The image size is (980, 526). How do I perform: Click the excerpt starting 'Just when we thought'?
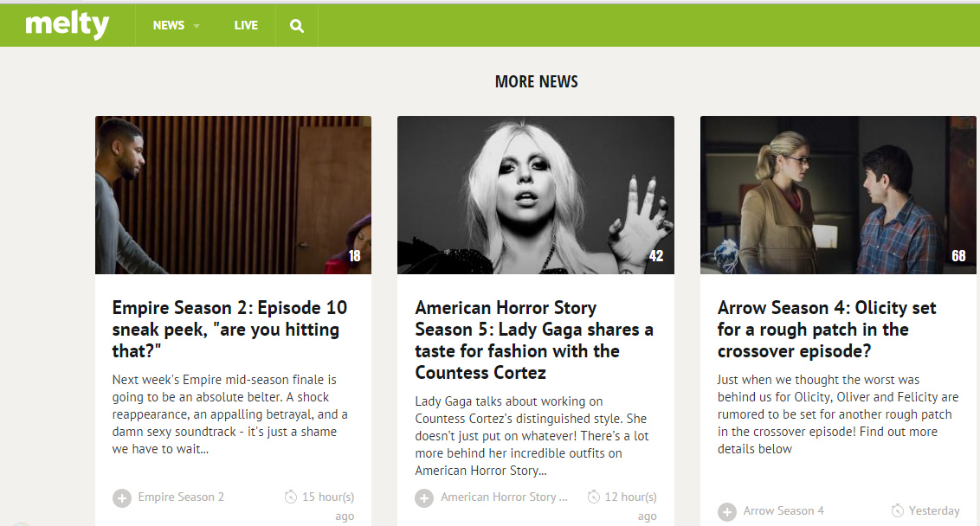(x=837, y=414)
